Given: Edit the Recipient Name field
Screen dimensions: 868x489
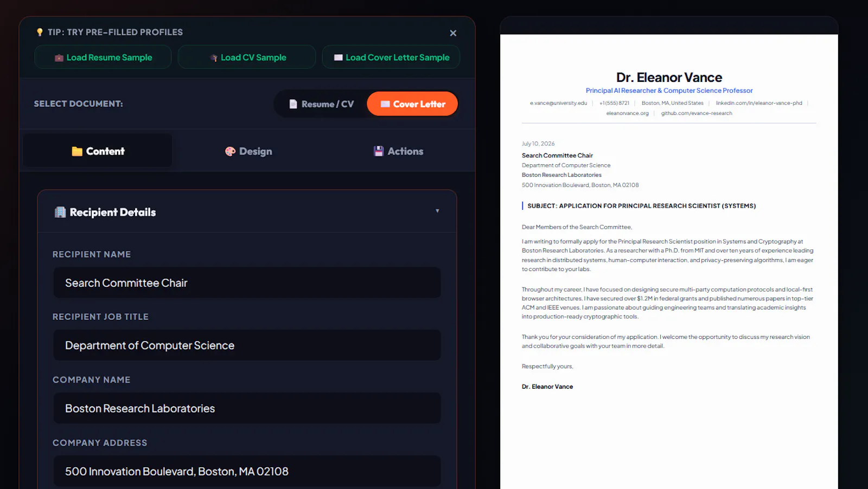Looking at the screenshot, I should click(247, 282).
